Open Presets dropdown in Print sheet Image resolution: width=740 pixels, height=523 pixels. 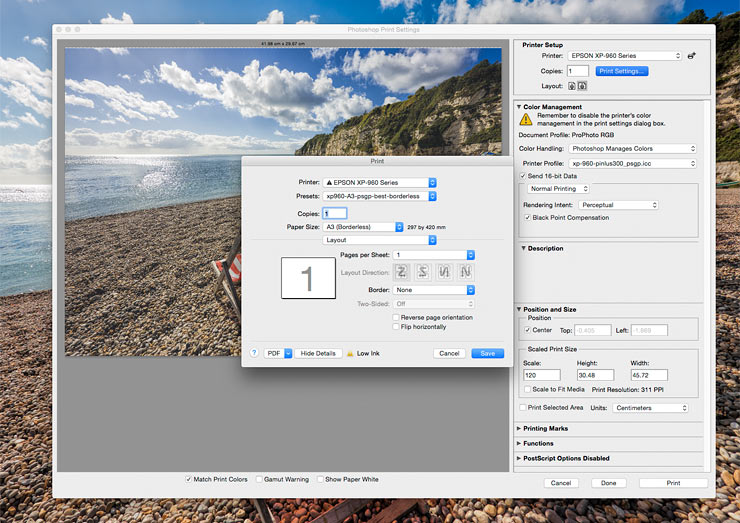click(379, 196)
